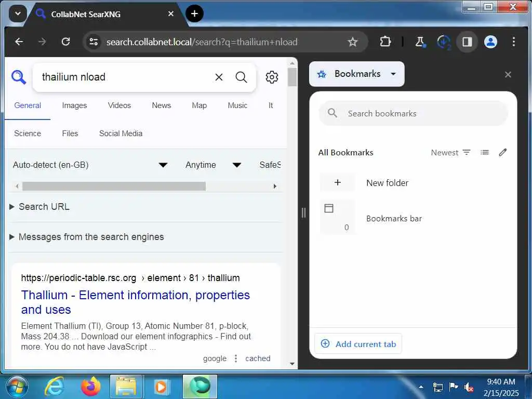Switch to the Images tab
Screen dimensions: 532x399
pos(74,105)
